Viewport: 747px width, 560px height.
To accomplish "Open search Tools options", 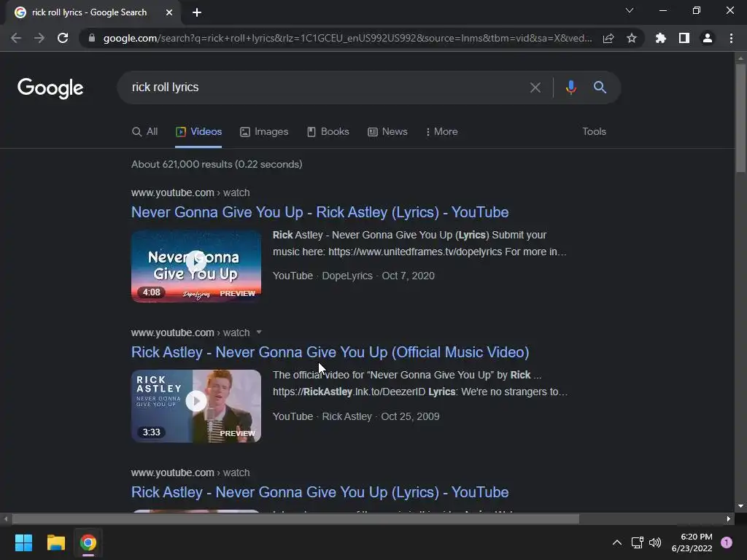I will 594,131.
